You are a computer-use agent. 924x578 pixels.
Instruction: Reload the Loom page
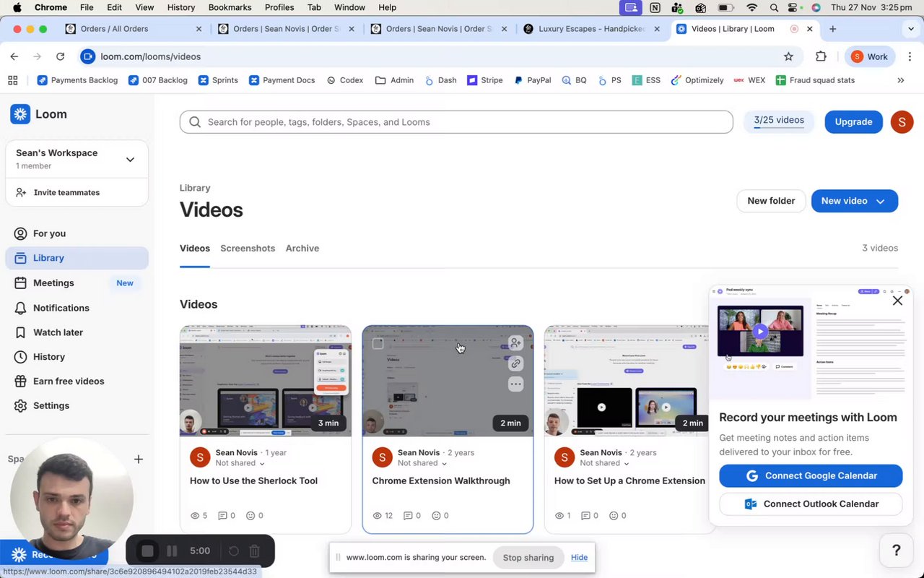click(60, 56)
